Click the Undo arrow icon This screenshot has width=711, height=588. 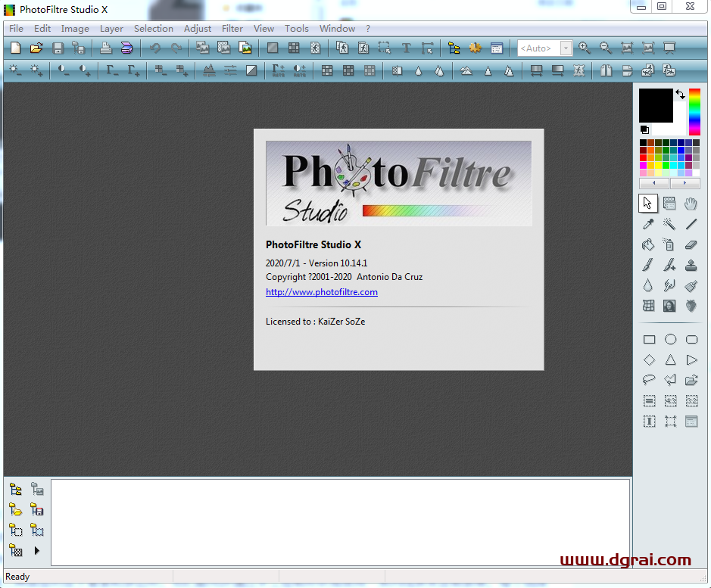point(155,48)
